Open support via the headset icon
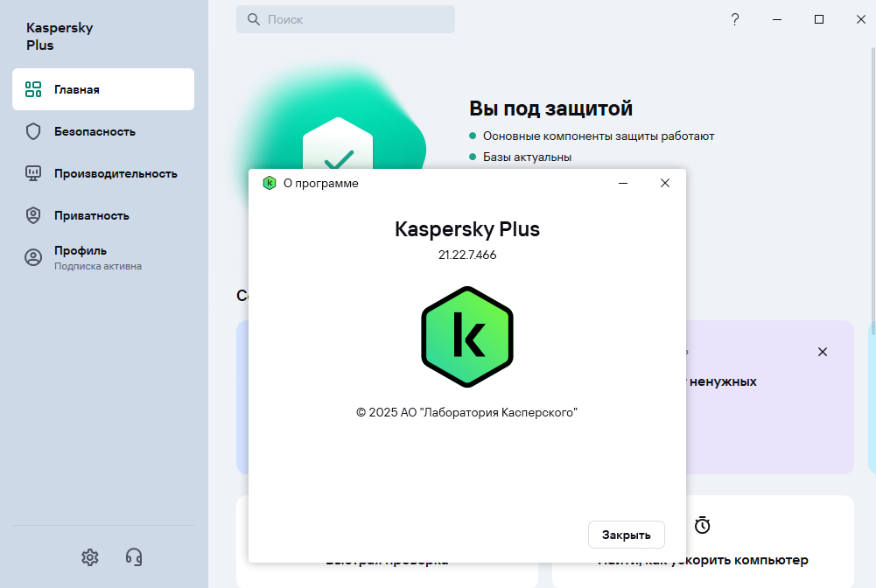 134,556
